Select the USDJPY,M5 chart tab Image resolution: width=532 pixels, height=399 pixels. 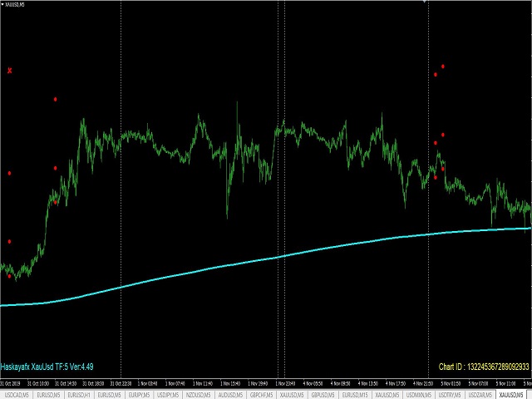[168, 395]
